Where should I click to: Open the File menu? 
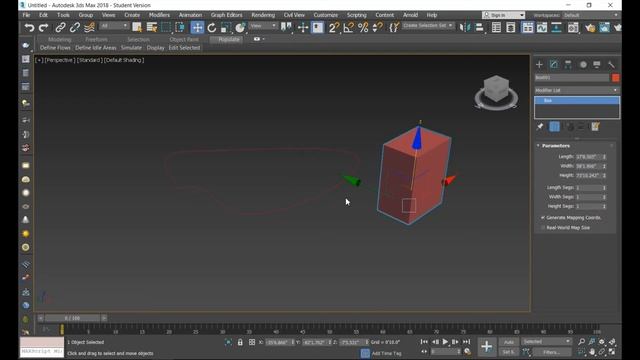(x=27, y=15)
